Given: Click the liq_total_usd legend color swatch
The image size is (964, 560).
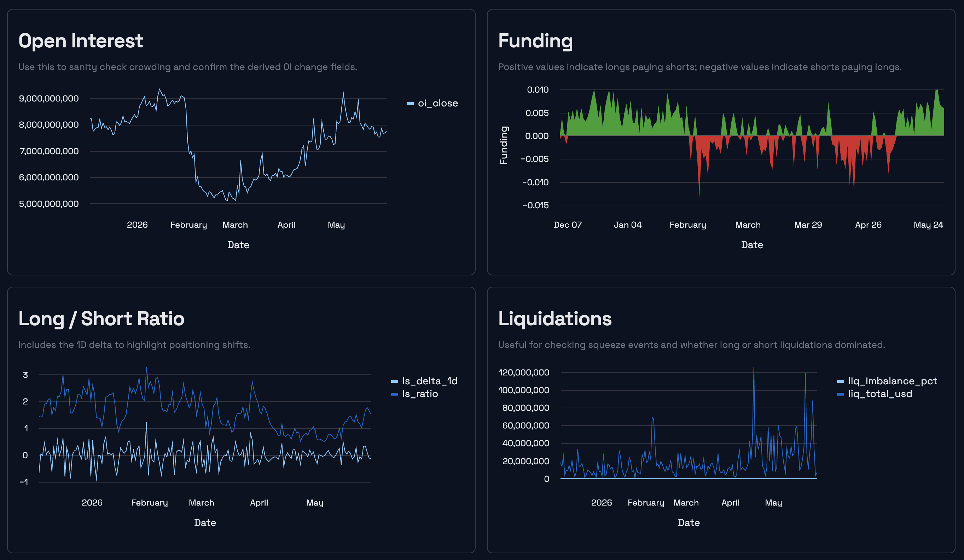Looking at the screenshot, I should pyautogui.click(x=841, y=394).
